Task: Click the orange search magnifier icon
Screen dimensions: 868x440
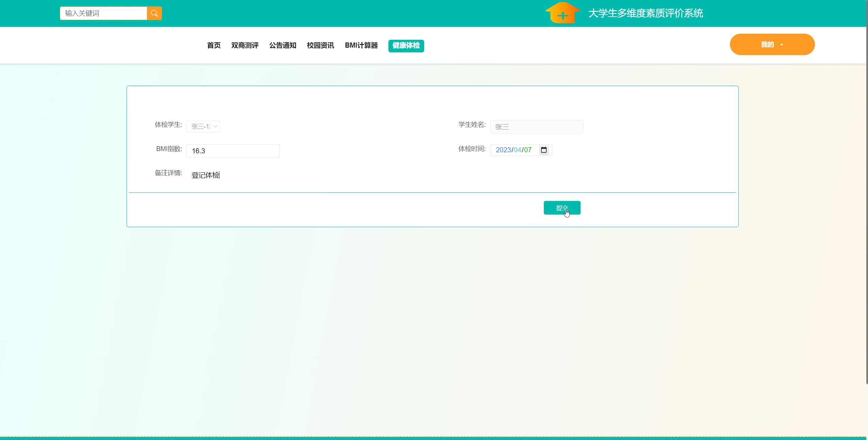Action: [154, 13]
